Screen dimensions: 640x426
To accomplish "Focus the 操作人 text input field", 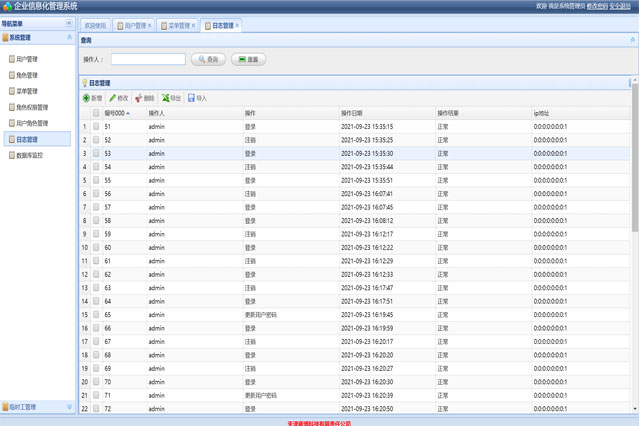I will click(148, 60).
